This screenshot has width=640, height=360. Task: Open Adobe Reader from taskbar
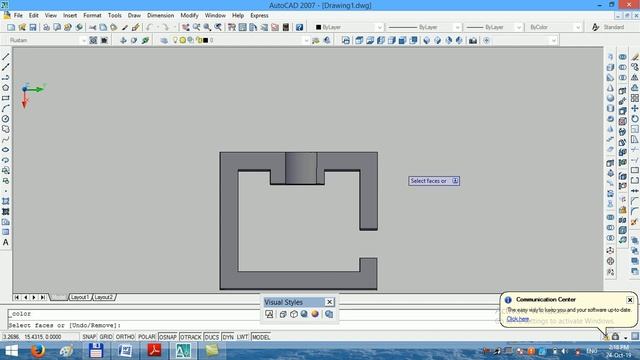(x=154, y=350)
